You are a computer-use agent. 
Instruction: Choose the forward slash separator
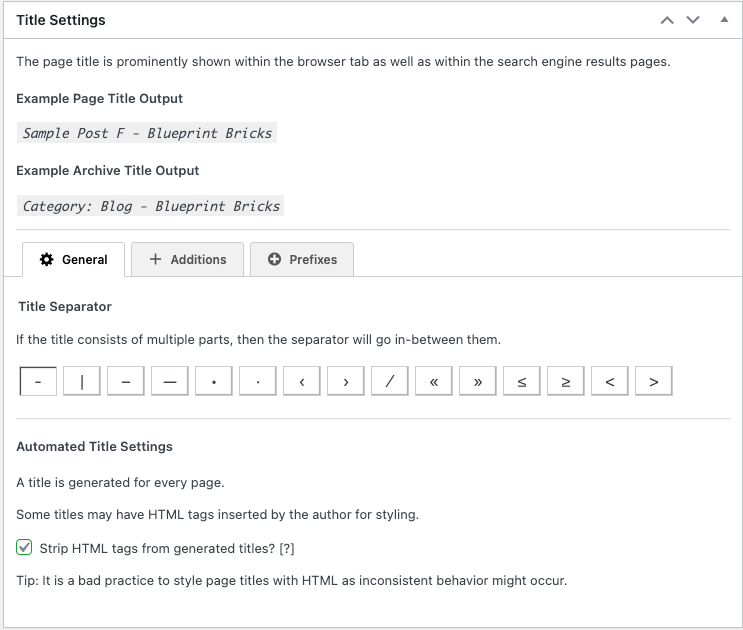click(390, 381)
